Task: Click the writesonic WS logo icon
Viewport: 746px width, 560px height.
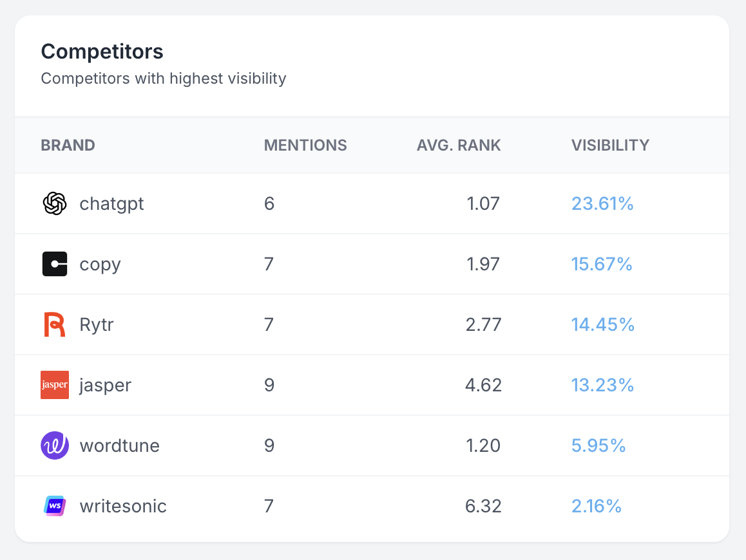Action: (55, 506)
